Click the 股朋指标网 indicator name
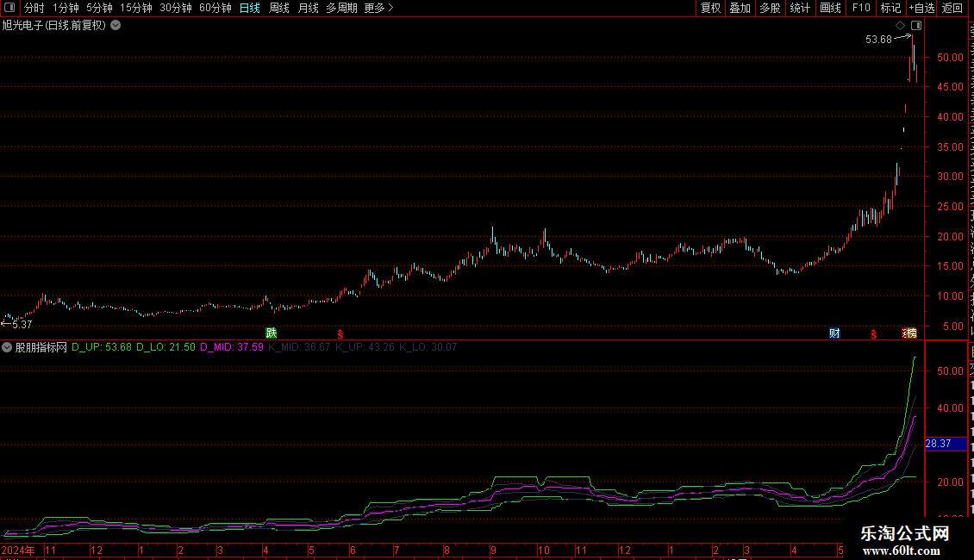This screenshot has width=974, height=560. pyautogui.click(x=41, y=347)
